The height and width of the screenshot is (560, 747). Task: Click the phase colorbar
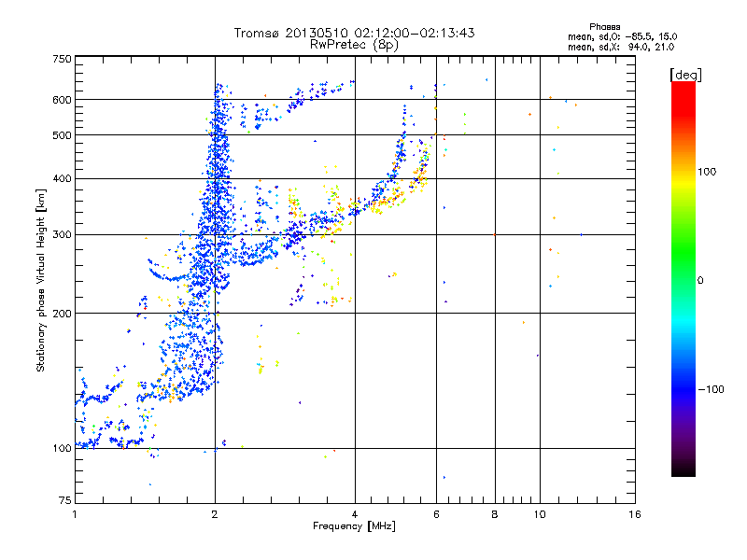[684, 278]
